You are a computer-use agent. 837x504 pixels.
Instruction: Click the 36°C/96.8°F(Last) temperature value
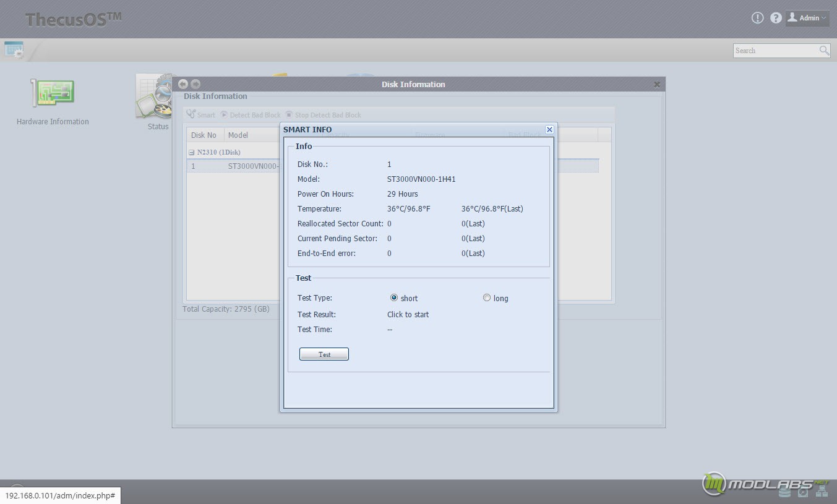tap(492, 209)
